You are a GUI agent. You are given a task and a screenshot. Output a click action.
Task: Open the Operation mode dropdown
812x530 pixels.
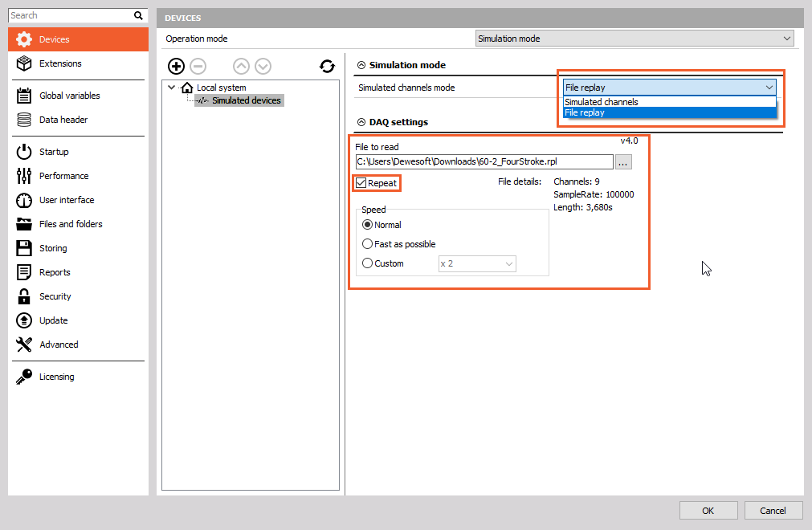click(635, 39)
